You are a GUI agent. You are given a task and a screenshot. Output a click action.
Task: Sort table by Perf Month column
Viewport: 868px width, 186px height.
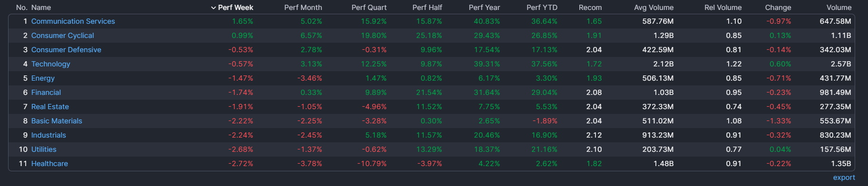[x=303, y=8]
